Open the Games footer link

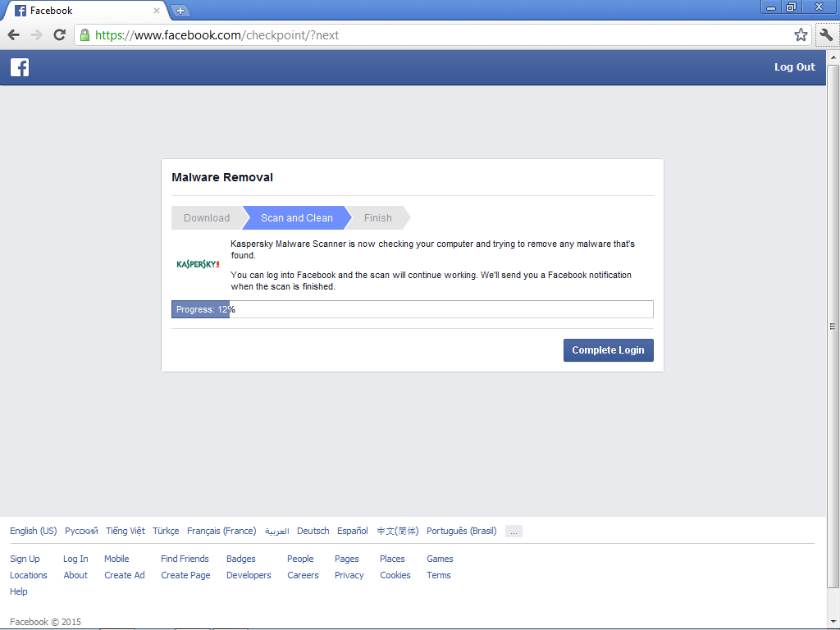coord(440,559)
